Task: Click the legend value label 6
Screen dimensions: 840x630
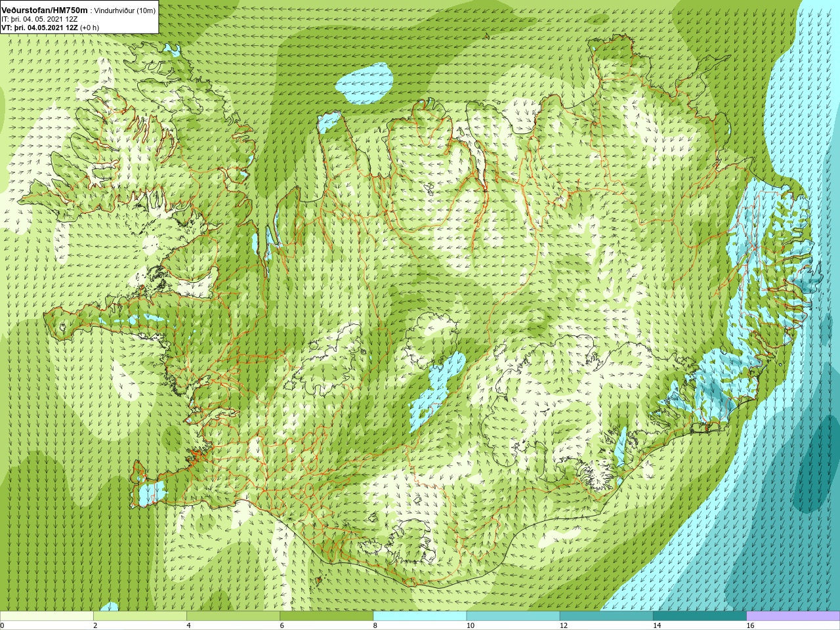Action: pos(282,625)
